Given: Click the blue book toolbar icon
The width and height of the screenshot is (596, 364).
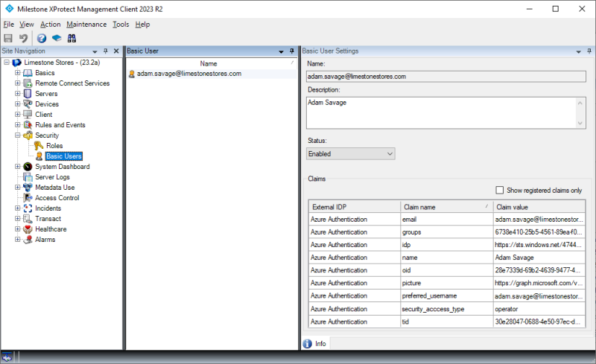Looking at the screenshot, I should [57, 38].
